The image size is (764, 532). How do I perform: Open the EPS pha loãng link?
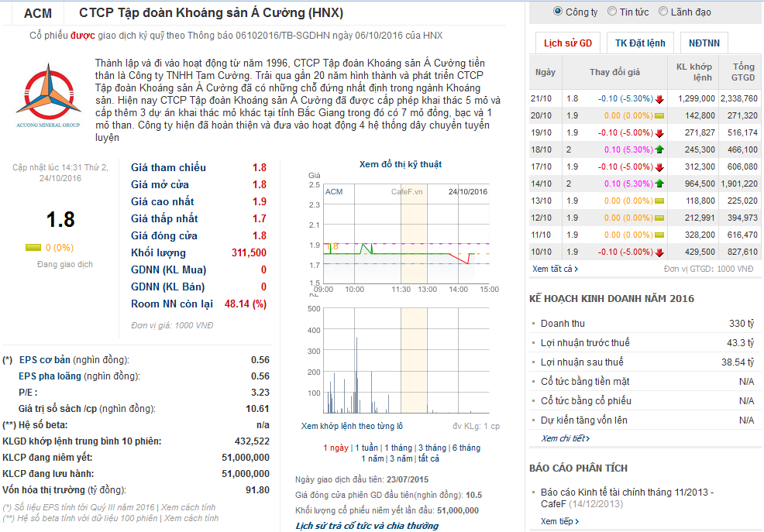(x=50, y=376)
